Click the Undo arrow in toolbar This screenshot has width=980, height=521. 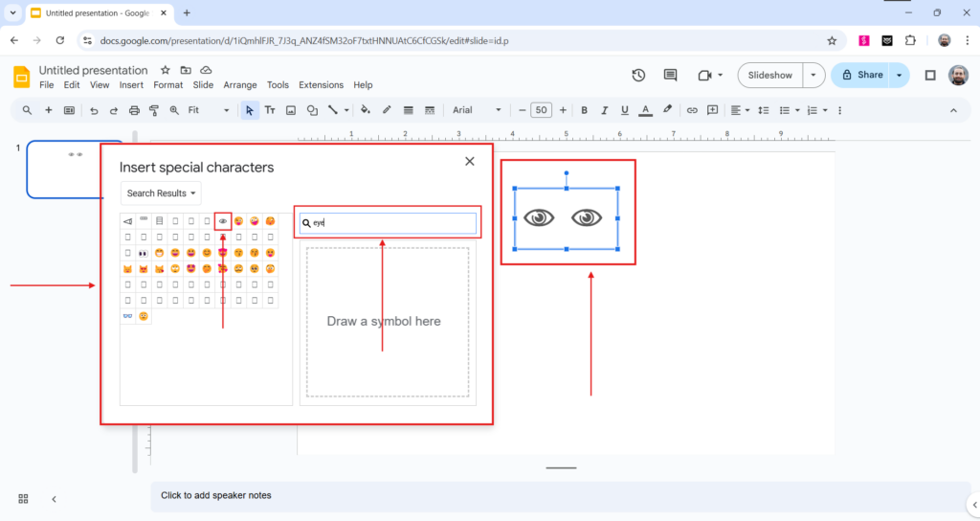tap(94, 110)
